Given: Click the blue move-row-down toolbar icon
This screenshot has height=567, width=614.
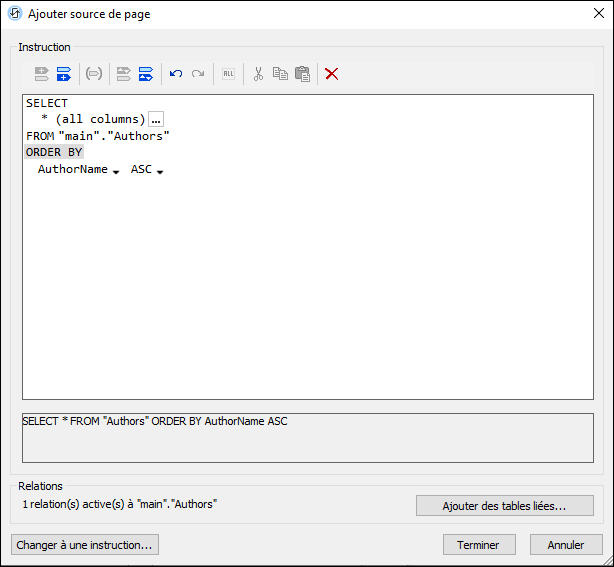Looking at the screenshot, I should (146, 74).
